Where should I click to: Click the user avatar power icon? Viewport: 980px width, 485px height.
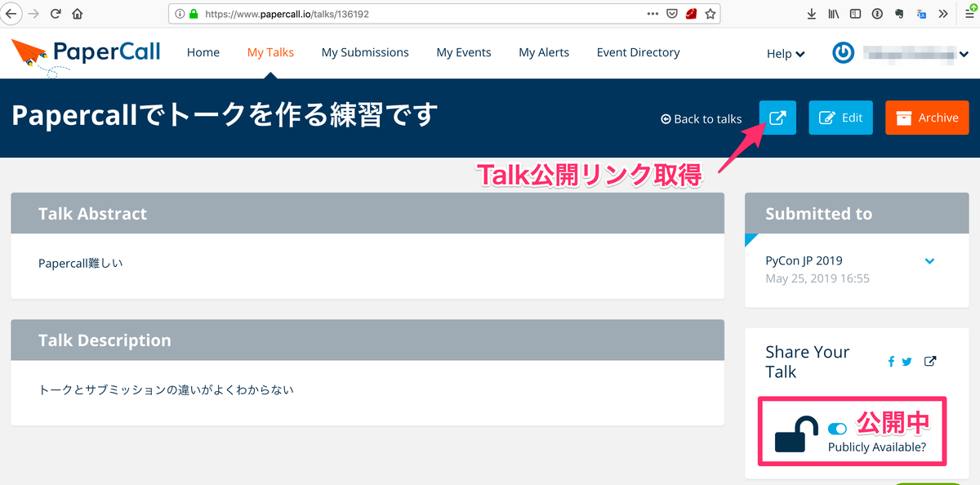point(843,53)
